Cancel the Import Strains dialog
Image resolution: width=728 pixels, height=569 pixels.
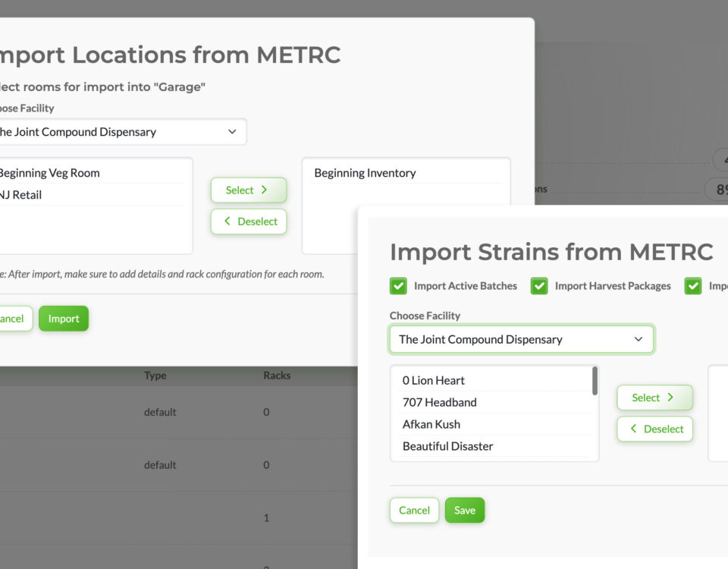(x=414, y=510)
